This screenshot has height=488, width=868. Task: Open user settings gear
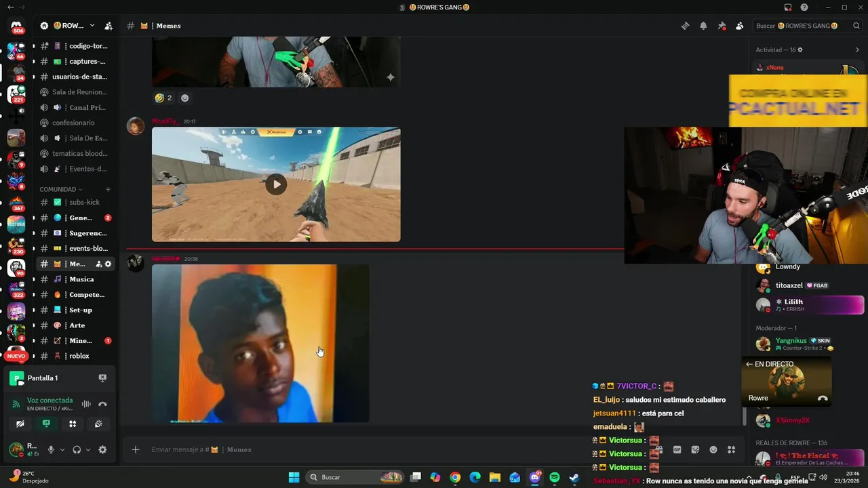(x=102, y=449)
